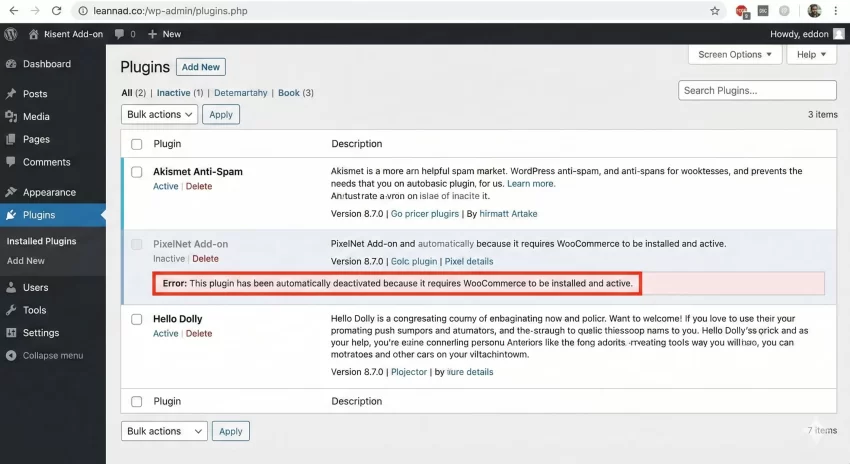Click the Posts pin icon

tap(11, 94)
